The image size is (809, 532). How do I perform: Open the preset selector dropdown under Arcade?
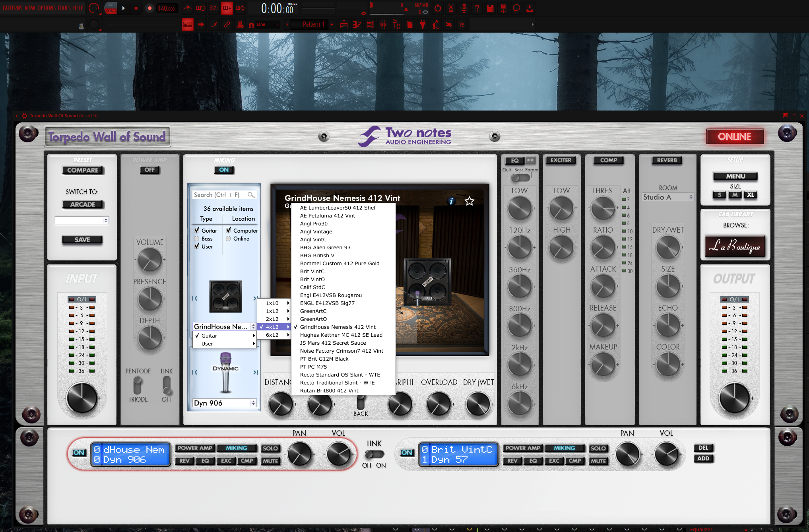81,220
